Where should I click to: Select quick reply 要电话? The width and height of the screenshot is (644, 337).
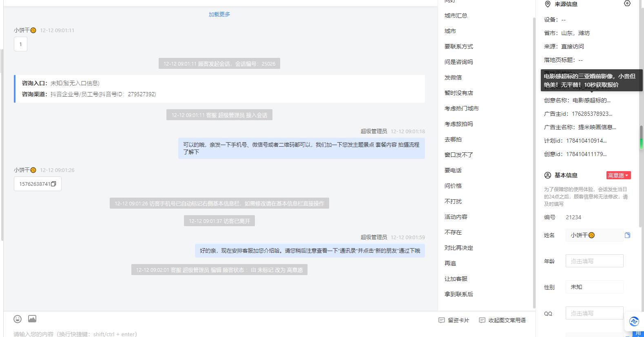[453, 170]
